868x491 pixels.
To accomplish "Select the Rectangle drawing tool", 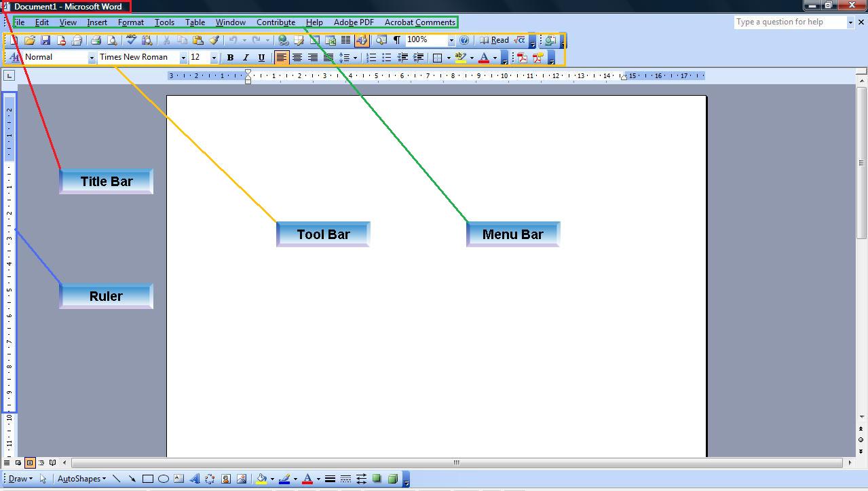I will 147,479.
